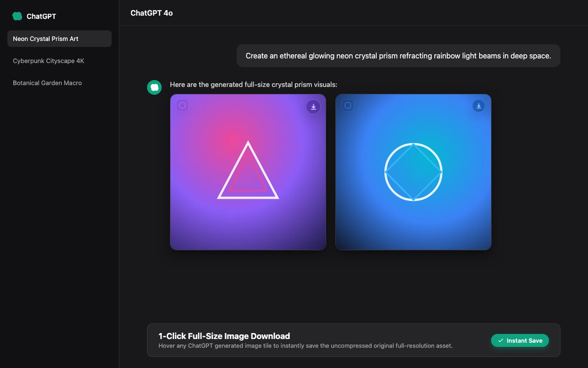Click the "Hover any ChatGPT generated image tile" description
Viewport: 588px width, 368px height.
[x=305, y=346]
